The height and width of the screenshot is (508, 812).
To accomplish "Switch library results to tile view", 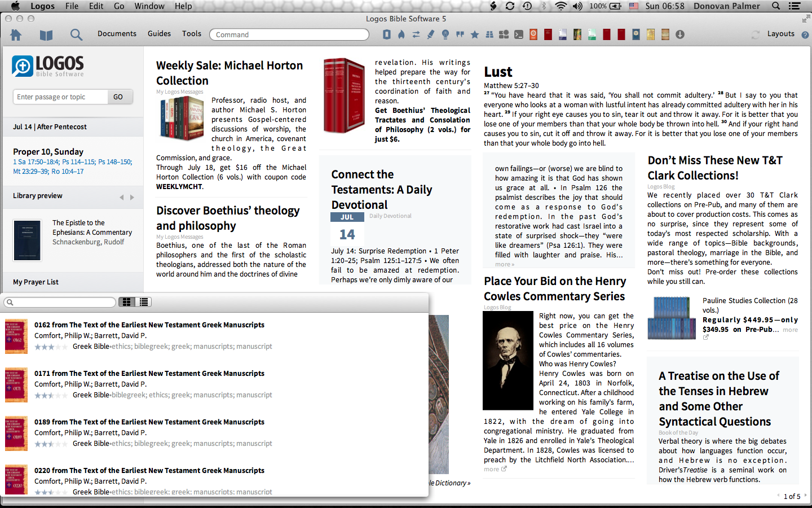I will pyautogui.click(x=127, y=302).
